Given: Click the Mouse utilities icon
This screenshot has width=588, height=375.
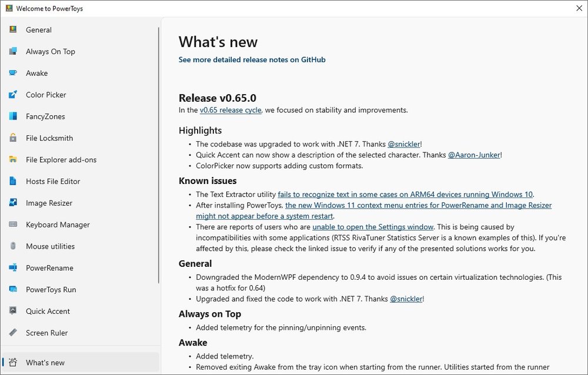Looking at the screenshot, I should 13,246.
